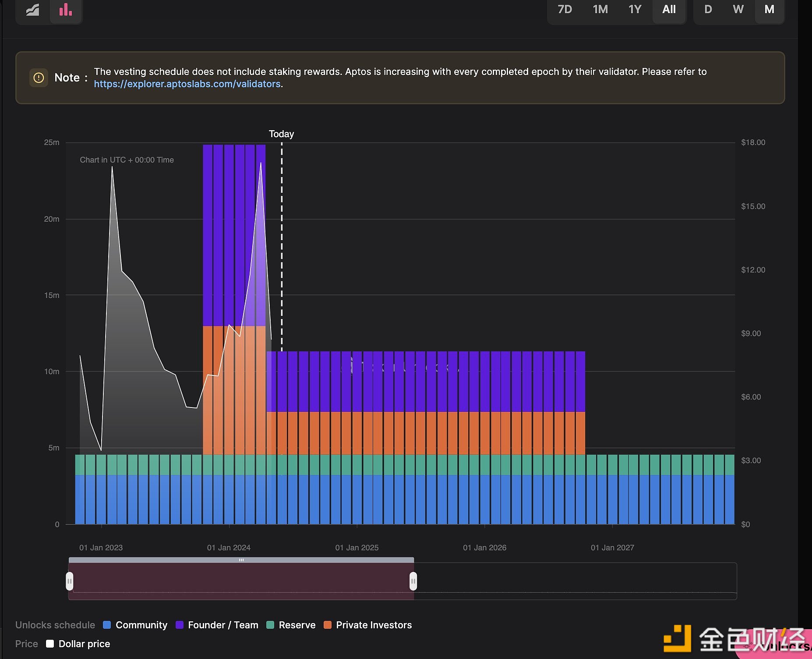Click the left range slider handle
The image size is (812, 659).
click(x=70, y=581)
